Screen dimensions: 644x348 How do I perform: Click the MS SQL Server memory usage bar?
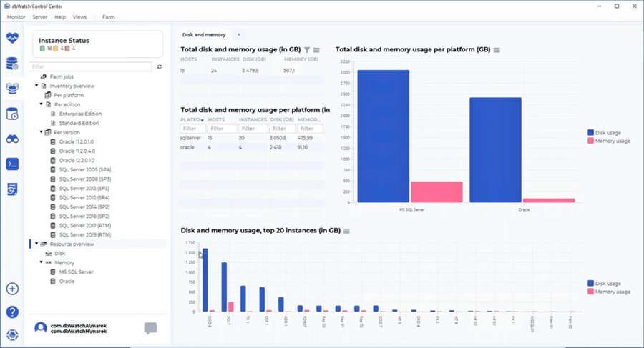436,192
